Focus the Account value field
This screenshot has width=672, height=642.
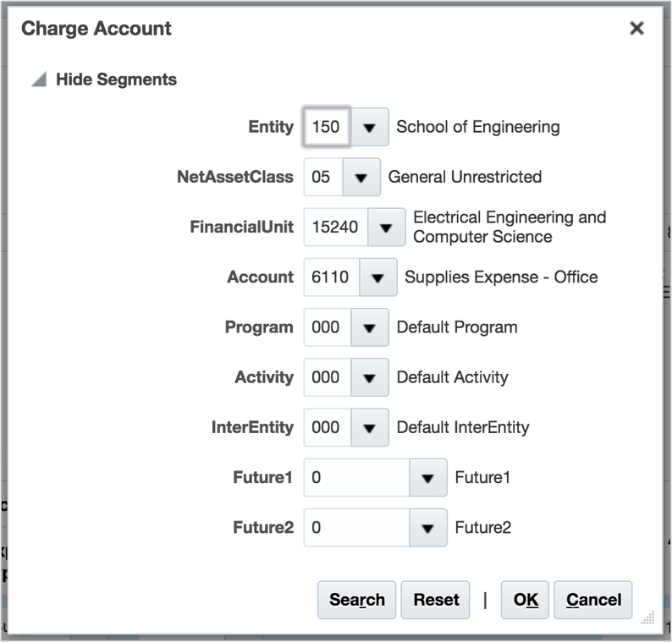[331, 277]
